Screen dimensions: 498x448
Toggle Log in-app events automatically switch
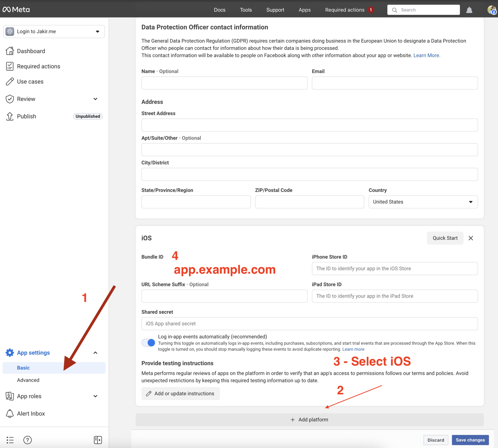click(x=148, y=342)
